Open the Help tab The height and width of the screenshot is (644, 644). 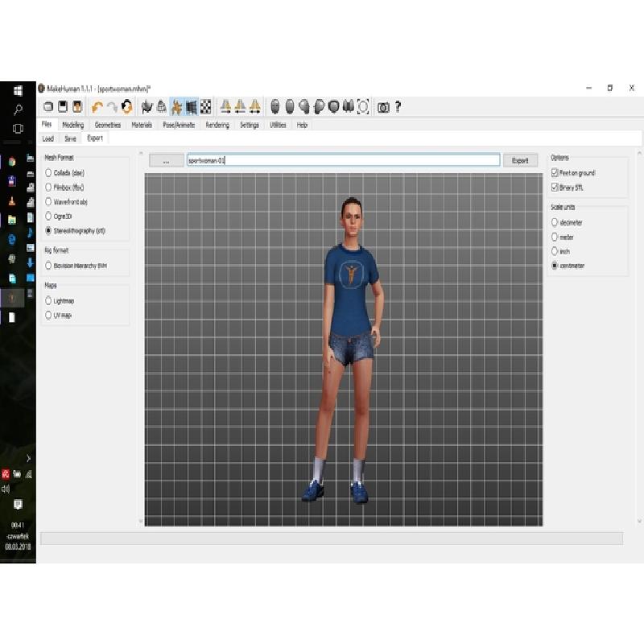click(302, 125)
